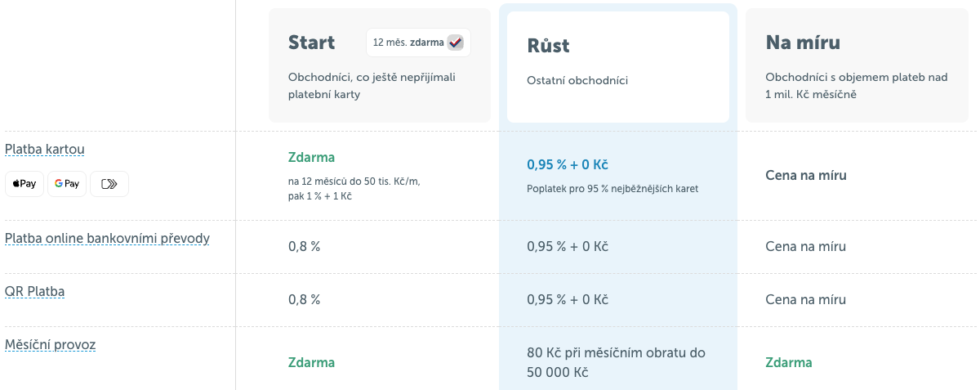Select the Růst plan heading
Screen dimensions: 980x390
coord(548,46)
